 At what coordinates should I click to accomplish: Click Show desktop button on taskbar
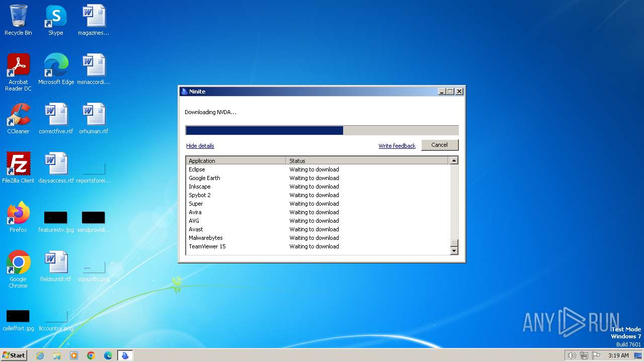[x=638, y=355]
